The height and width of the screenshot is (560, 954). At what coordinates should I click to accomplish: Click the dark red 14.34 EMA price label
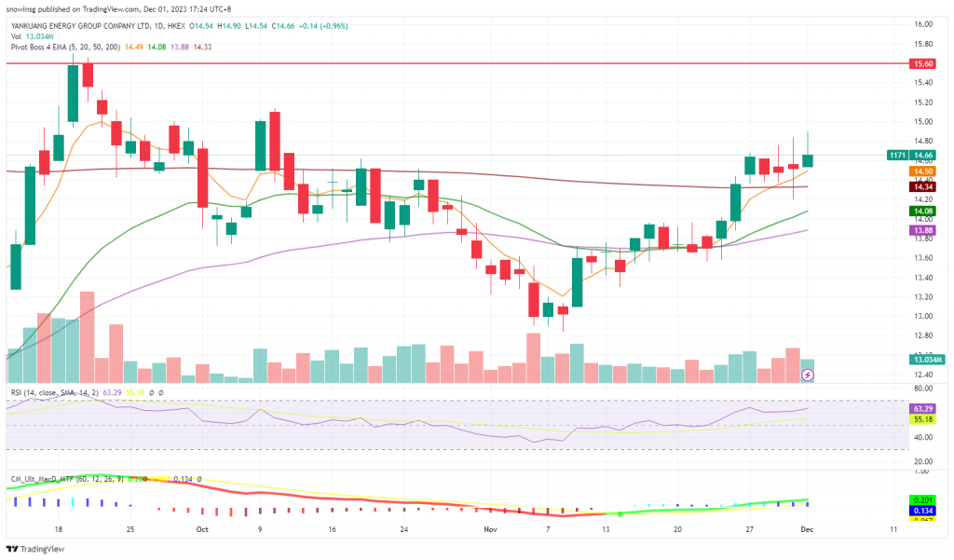(923, 187)
